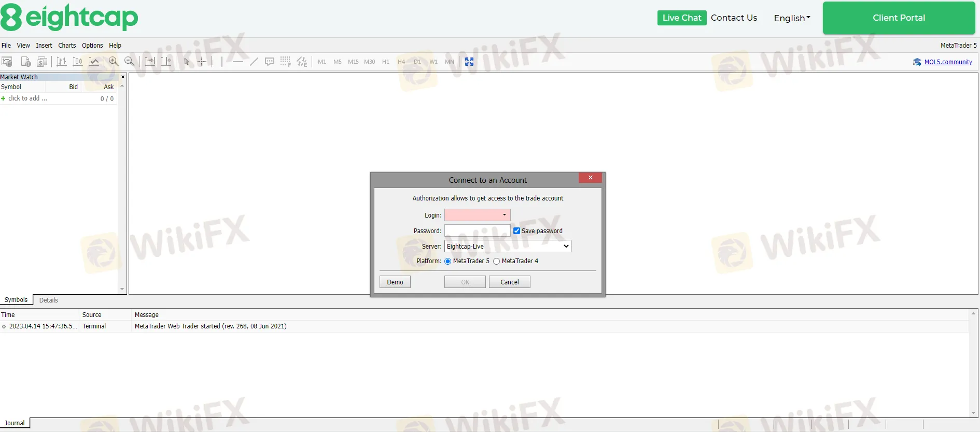Screen dimensions: 980x432
Task: Click the dollar trade icon in the toolbar
Action: click(42, 62)
